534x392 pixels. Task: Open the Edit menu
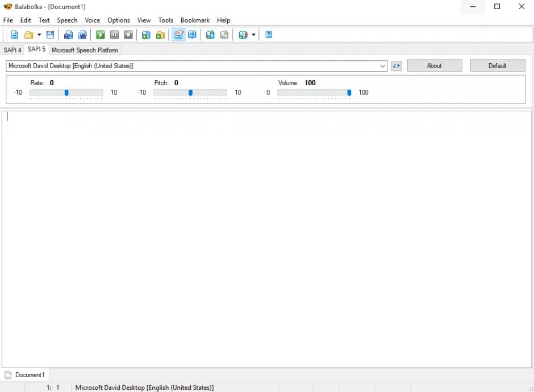tap(26, 20)
